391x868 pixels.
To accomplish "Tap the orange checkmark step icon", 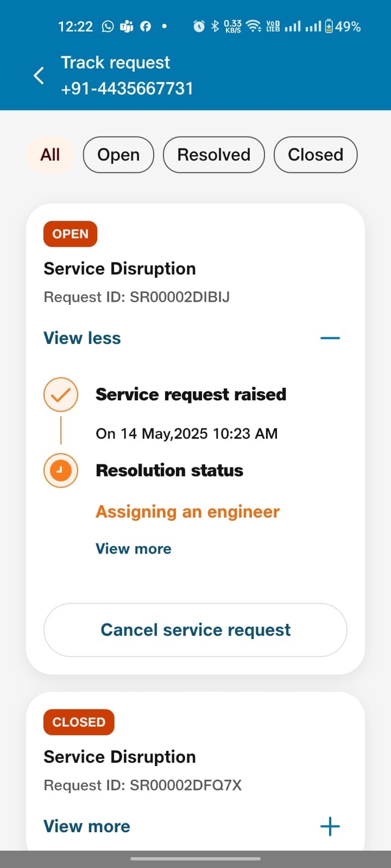I will [61, 394].
